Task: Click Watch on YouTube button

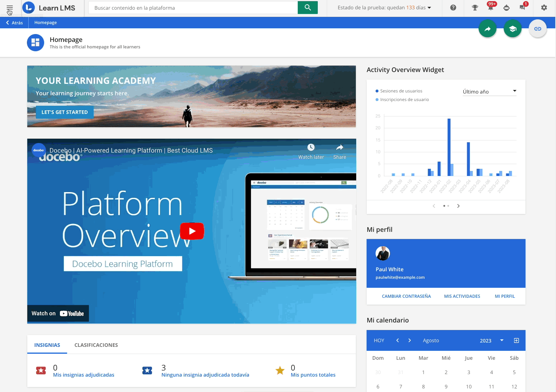Action: coord(58,314)
